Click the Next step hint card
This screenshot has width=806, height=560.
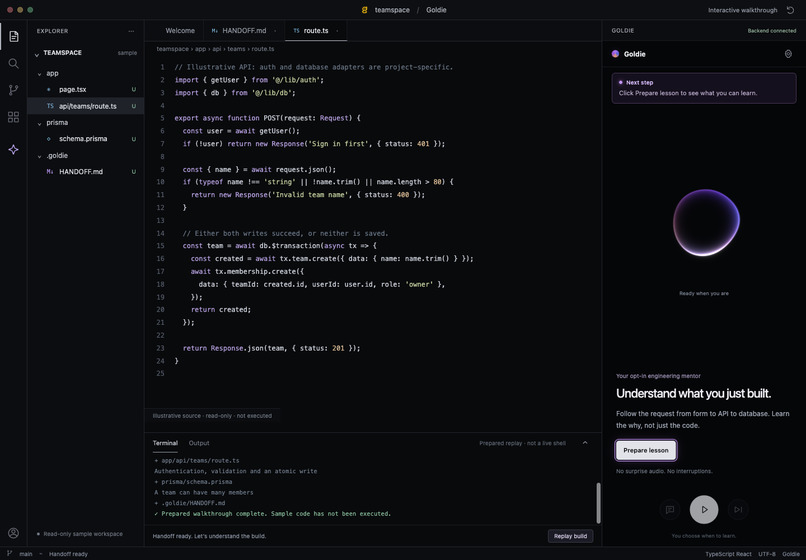coord(704,88)
